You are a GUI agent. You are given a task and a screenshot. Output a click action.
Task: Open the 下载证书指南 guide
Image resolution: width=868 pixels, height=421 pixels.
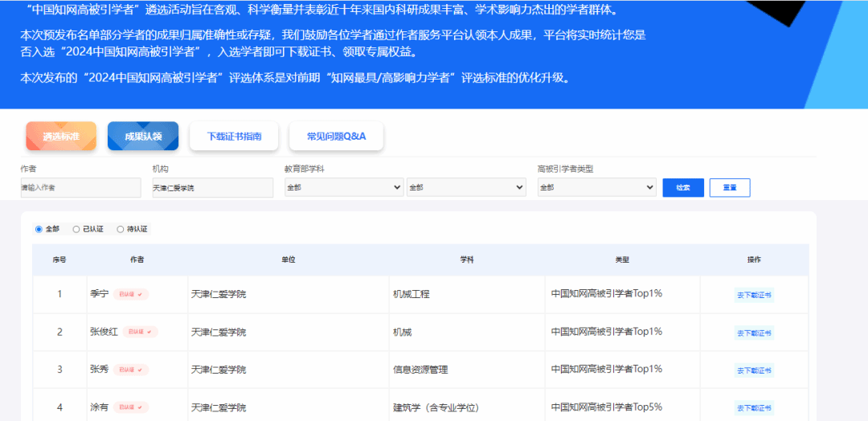(x=234, y=136)
